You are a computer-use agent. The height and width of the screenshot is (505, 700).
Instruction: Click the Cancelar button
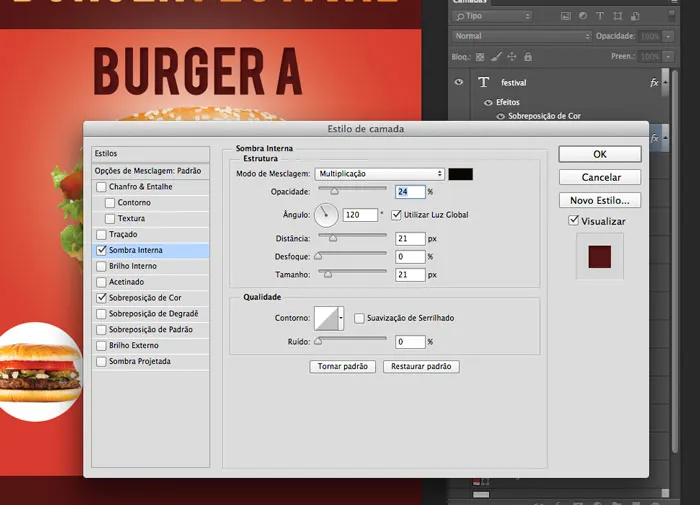coord(600,177)
